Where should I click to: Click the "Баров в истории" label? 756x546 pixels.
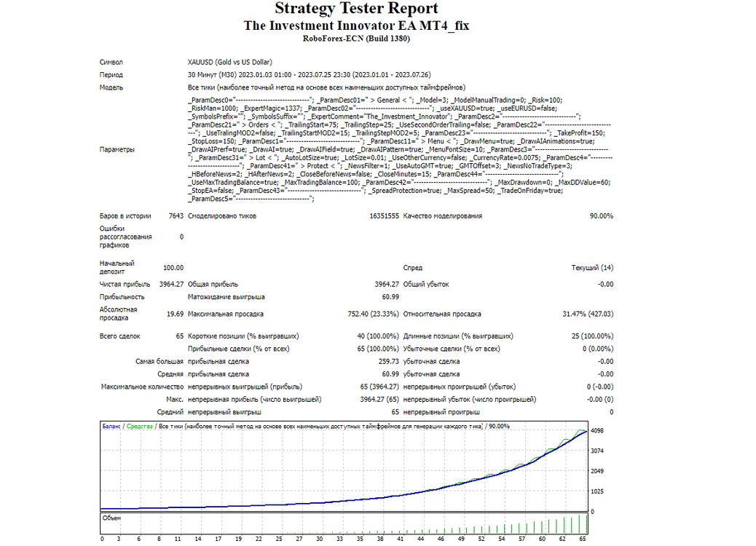click(125, 216)
